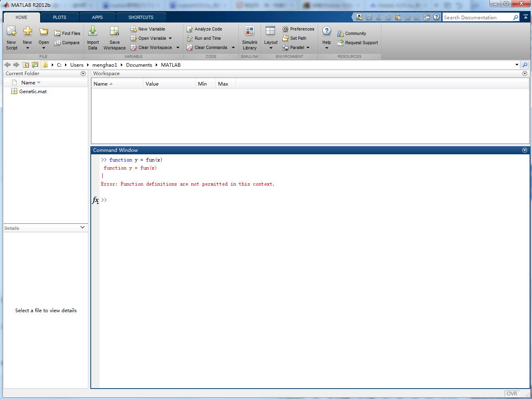The height and width of the screenshot is (399, 532).
Task: Click the Users path segment
Action: pyautogui.click(x=77, y=65)
